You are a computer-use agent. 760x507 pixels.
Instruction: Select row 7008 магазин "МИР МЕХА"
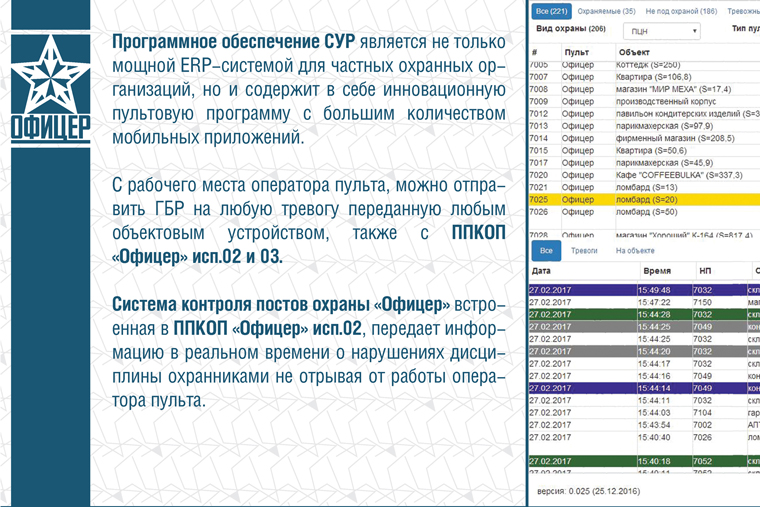(x=644, y=89)
